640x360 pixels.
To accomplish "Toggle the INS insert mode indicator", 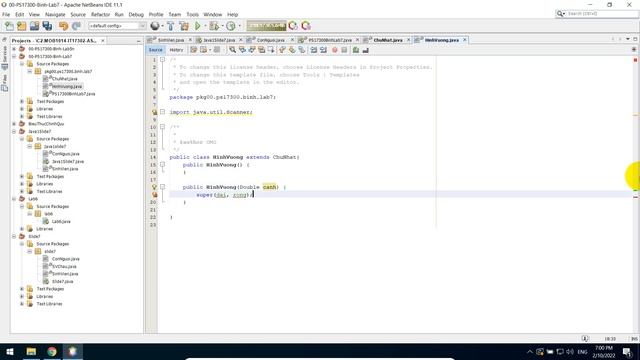I will [634, 339].
